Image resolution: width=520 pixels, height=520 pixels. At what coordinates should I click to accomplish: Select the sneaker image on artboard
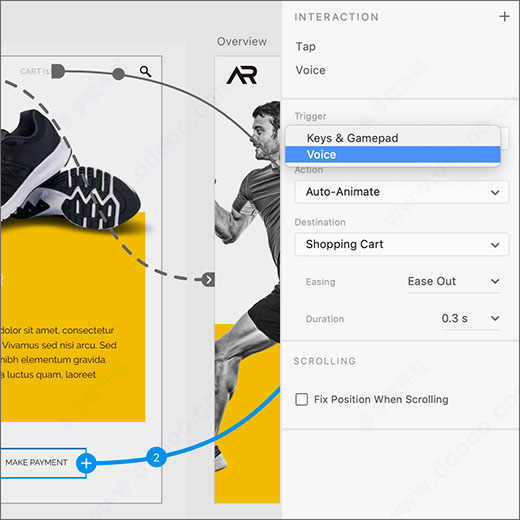(70, 171)
